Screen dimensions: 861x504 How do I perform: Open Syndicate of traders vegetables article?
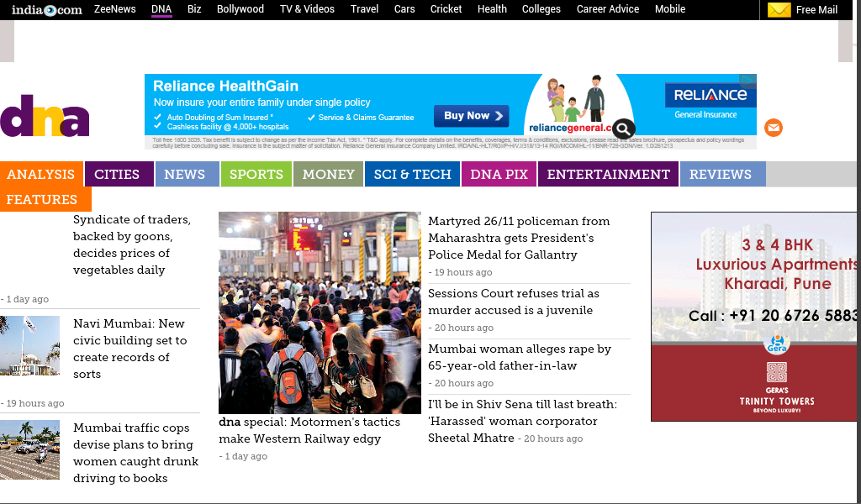pos(132,244)
